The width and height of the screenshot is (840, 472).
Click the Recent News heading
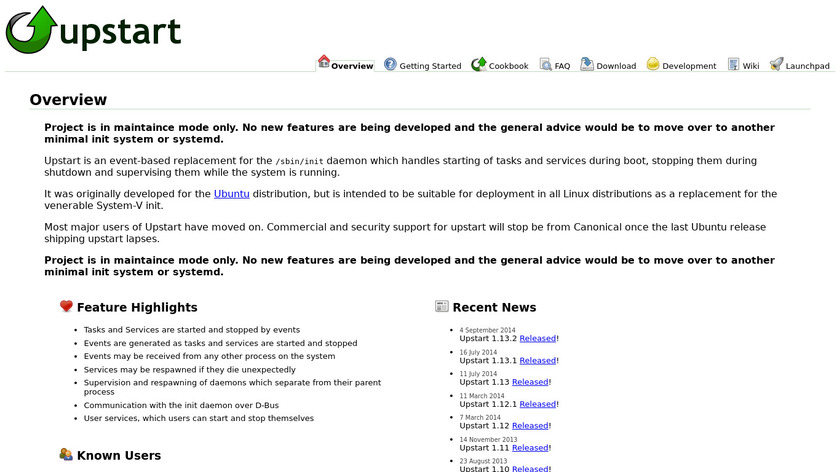pos(494,307)
